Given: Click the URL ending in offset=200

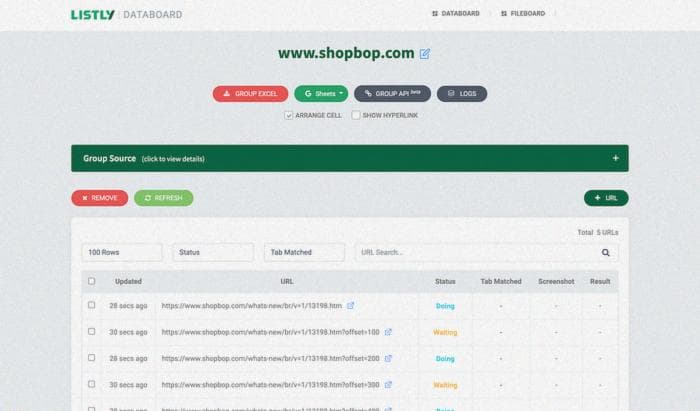Looking at the screenshot, I should pyautogui.click(x=270, y=358).
